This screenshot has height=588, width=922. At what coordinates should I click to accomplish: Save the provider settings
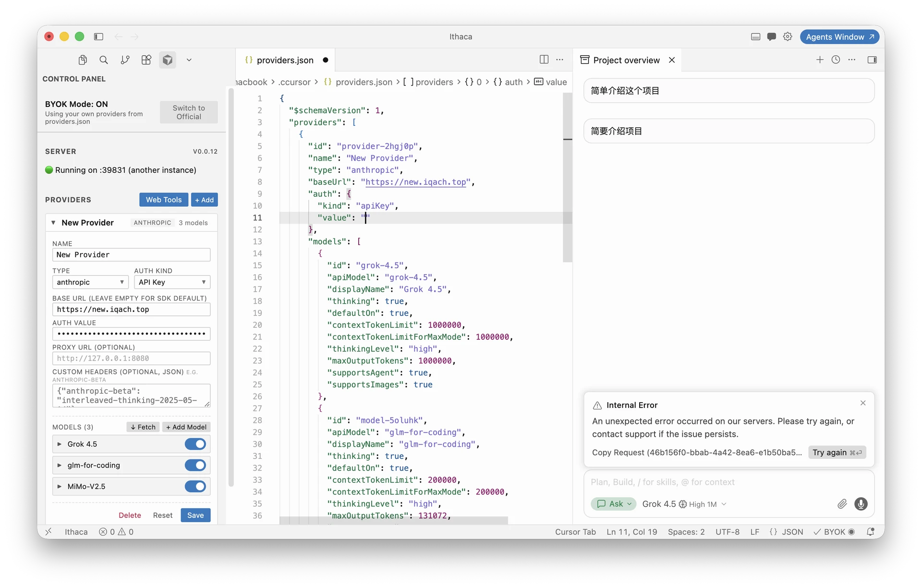195,515
